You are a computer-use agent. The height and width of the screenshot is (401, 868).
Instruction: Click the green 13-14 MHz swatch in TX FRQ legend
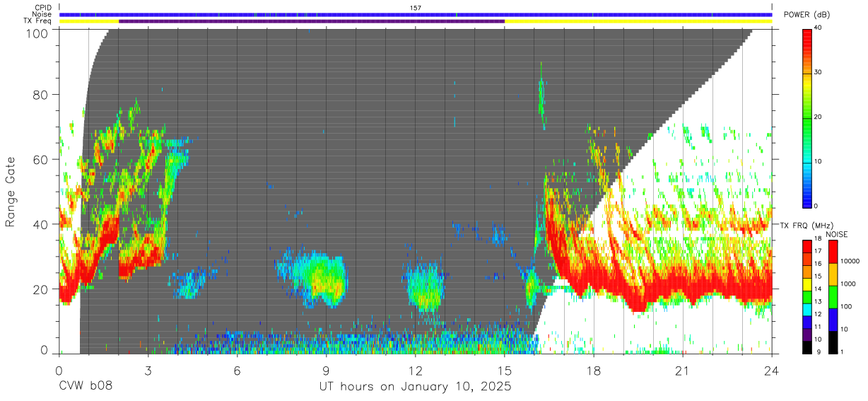point(807,297)
